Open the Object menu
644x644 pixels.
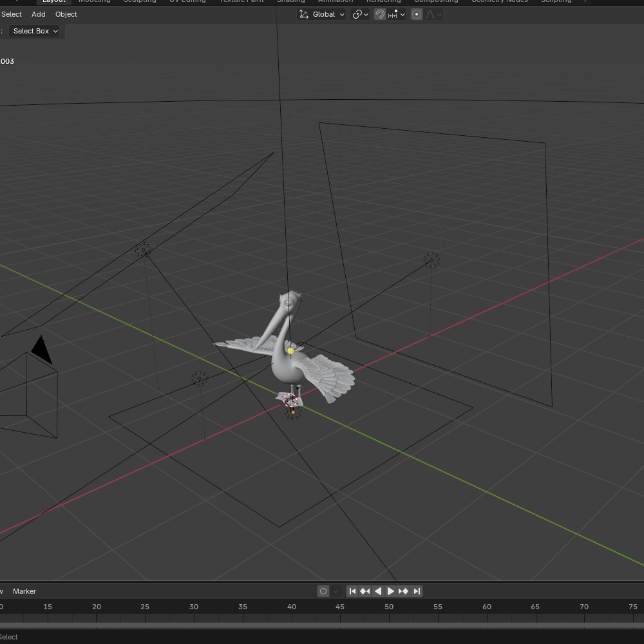66,14
